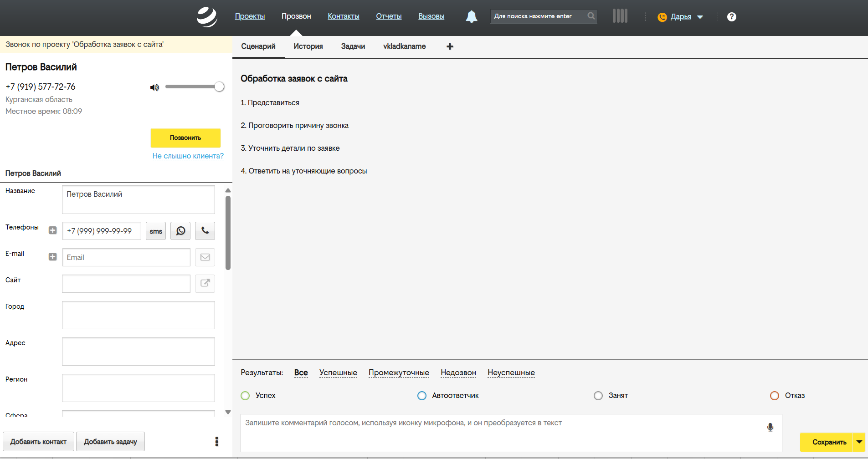
Task: Open WhatsApp chat via the WhatsApp icon
Action: pyautogui.click(x=180, y=231)
